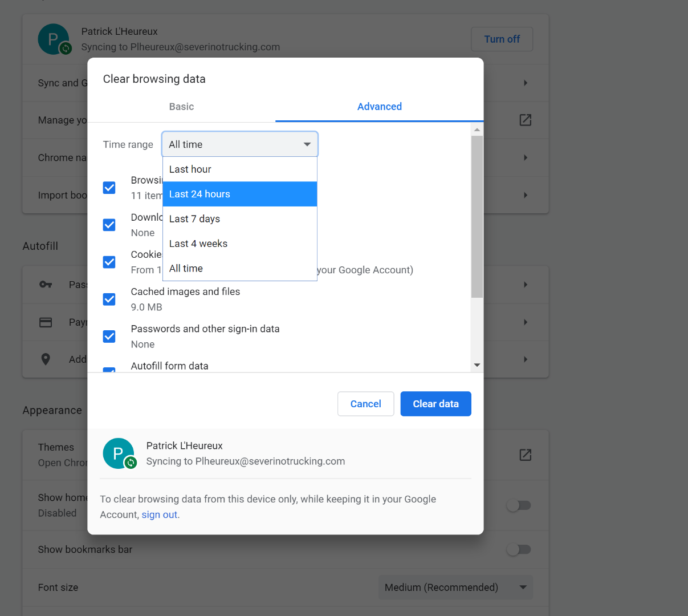The width and height of the screenshot is (688, 616).
Task: Click profile avatar in dialog footer
Action: click(x=119, y=453)
